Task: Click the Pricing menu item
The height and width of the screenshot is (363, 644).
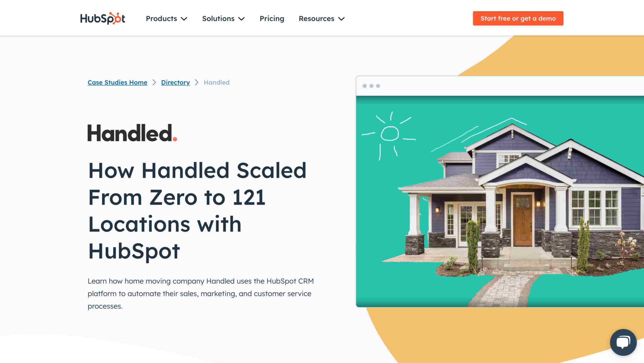Action: pyautogui.click(x=272, y=18)
